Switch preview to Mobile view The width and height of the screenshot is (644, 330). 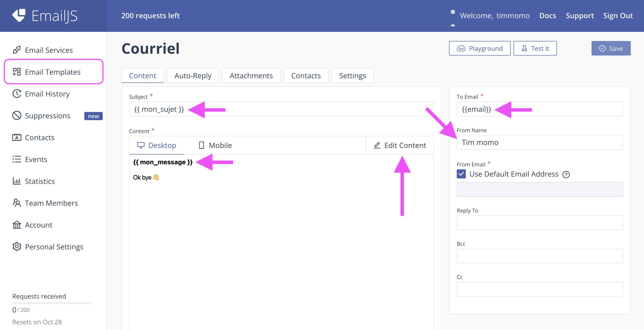(x=215, y=145)
